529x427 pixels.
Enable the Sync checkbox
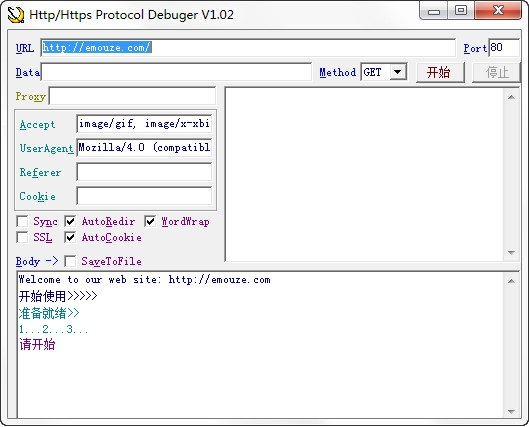coord(22,222)
